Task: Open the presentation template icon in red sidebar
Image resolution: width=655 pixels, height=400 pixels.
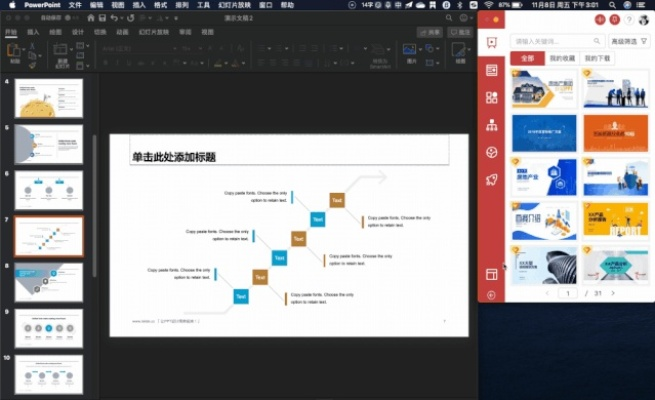Action: (491, 42)
